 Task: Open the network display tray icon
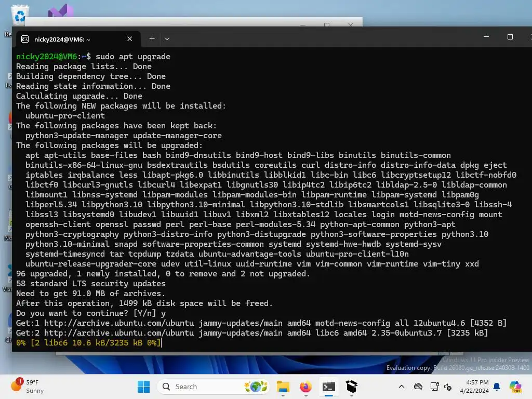434,387
